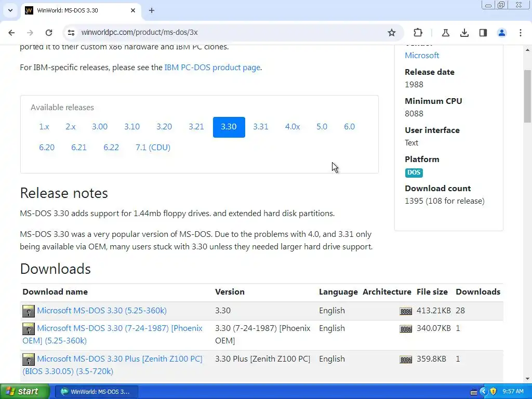Click 8086 chip icon in 413.21KB row
Image resolution: width=532 pixels, height=399 pixels.
click(x=406, y=311)
